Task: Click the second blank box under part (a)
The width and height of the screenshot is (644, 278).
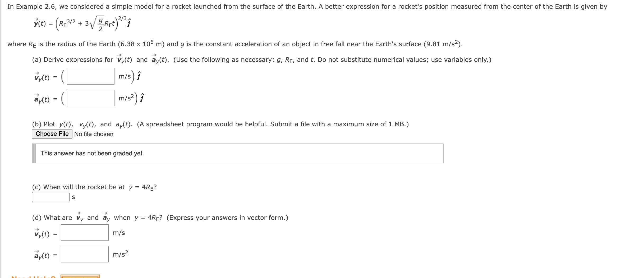Action: pyautogui.click(x=90, y=98)
